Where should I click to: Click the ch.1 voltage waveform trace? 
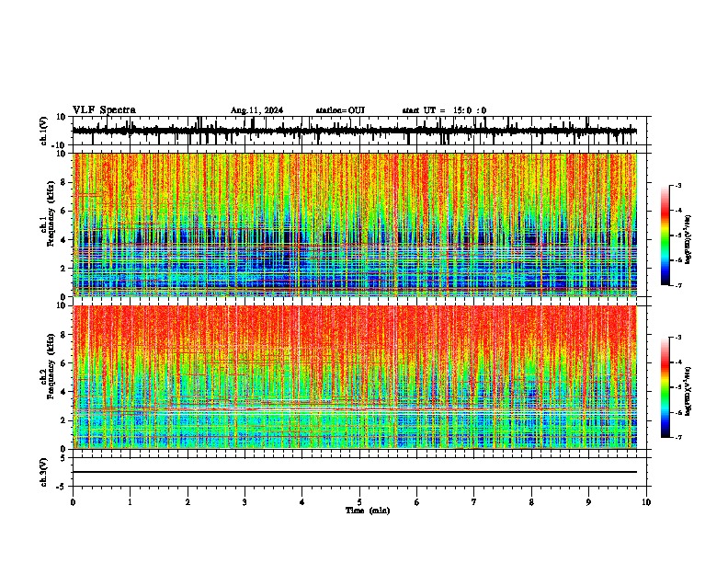354,131
